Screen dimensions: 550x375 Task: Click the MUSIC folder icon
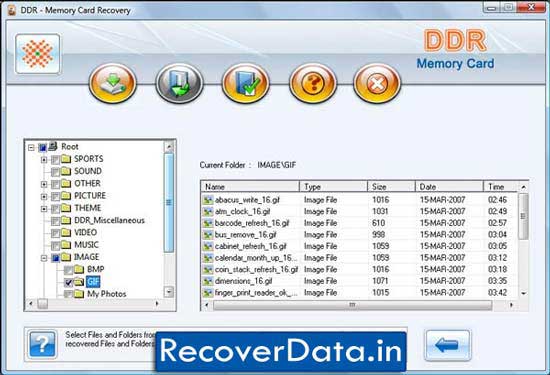point(66,245)
